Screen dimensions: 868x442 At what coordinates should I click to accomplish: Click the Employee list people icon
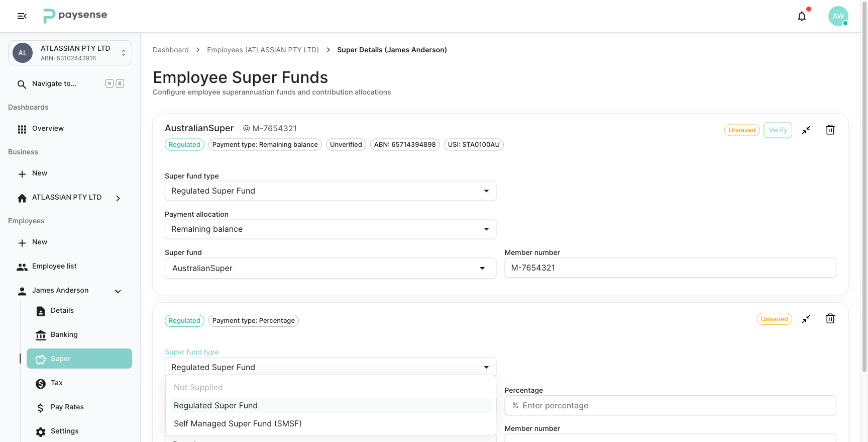pyautogui.click(x=22, y=267)
